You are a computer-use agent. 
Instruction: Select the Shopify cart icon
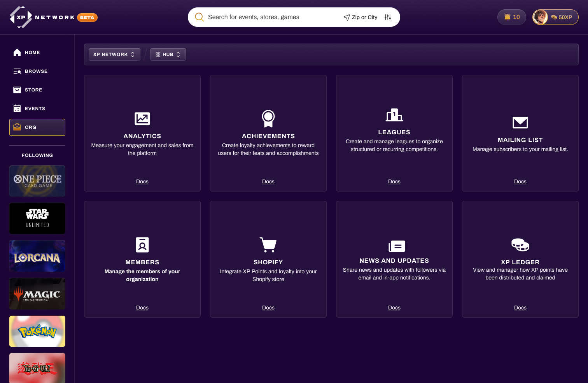coord(268,245)
